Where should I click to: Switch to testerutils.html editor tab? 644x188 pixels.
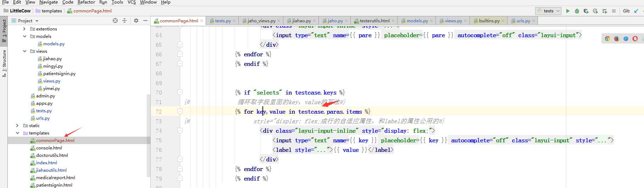click(374, 21)
